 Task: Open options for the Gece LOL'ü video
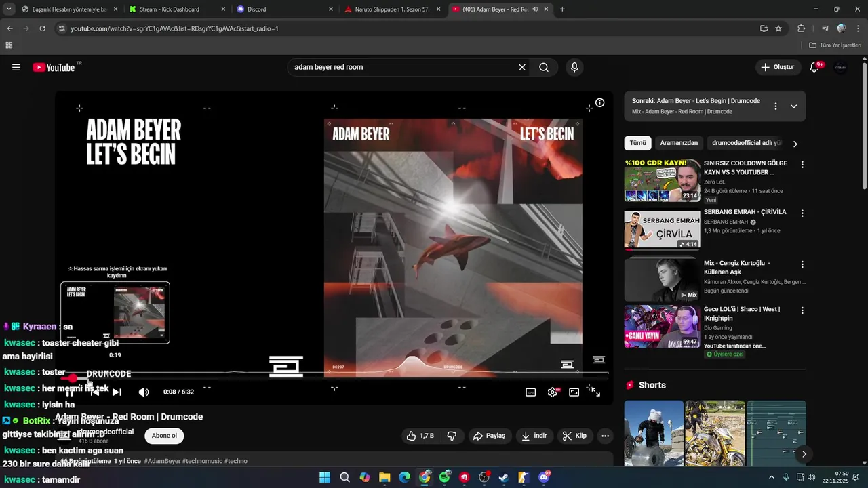coord(802,310)
